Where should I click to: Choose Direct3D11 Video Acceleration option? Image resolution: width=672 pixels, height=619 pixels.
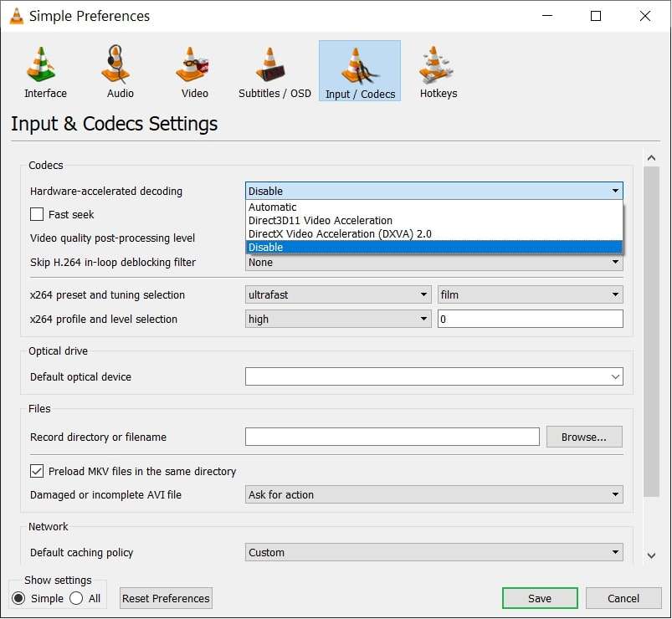[x=433, y=220]
